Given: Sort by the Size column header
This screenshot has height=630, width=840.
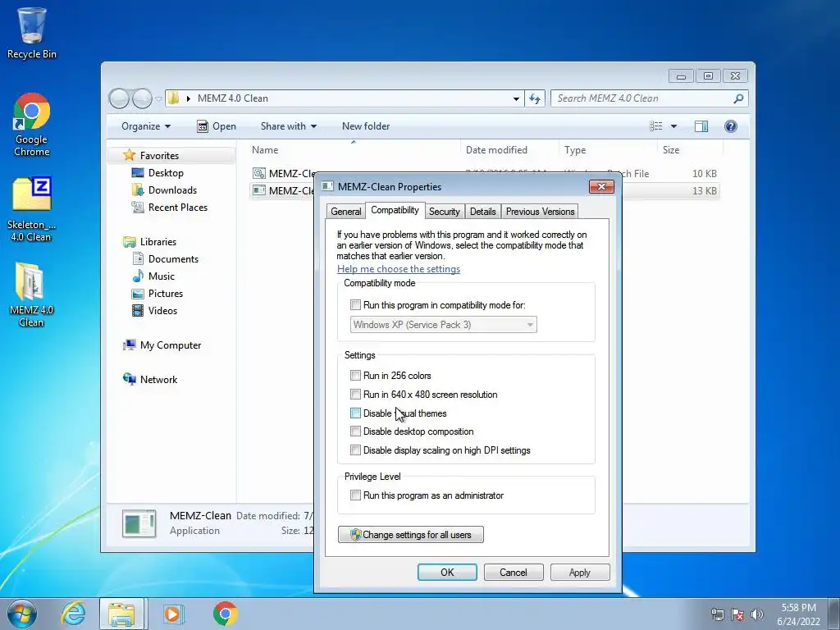Looking at the screenshot, I should tap(688, 150).
